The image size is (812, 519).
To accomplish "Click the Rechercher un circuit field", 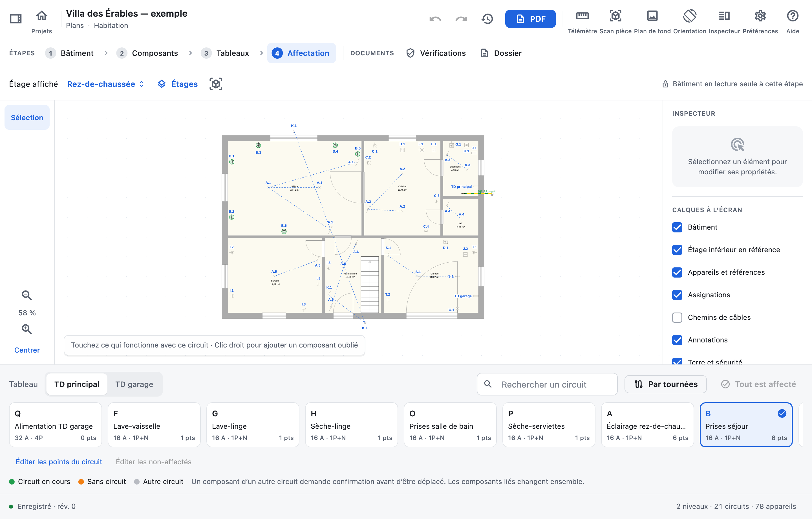I will point(547,384).
